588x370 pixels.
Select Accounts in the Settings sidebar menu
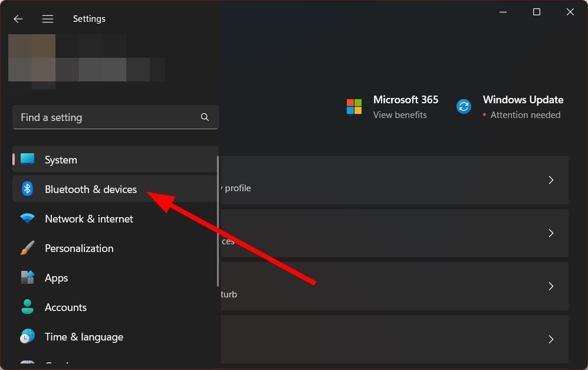coord(65,307)
